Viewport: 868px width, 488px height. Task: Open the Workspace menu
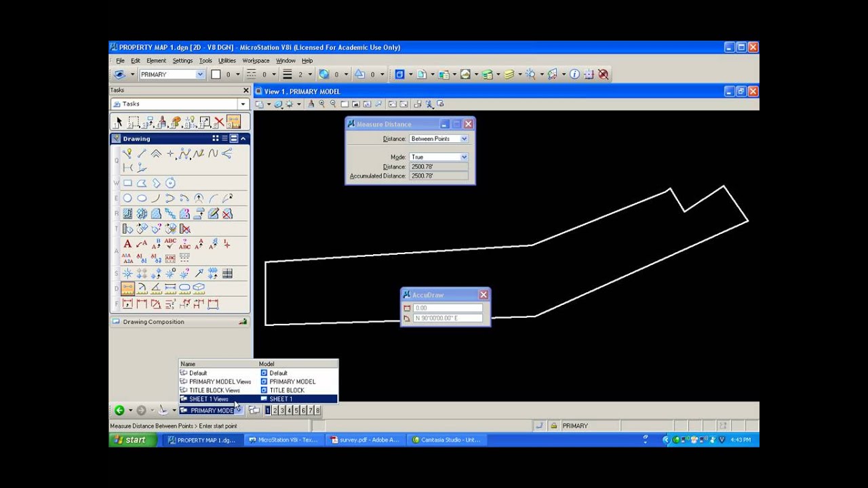[256, 60]
